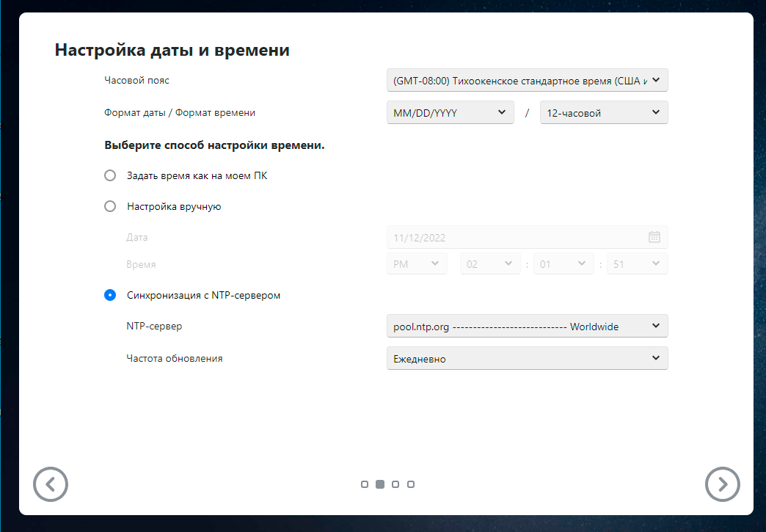The width and height of the screenshot is (766, 532).
Task: Go to first wizard step dot
Action: [365, 484]
